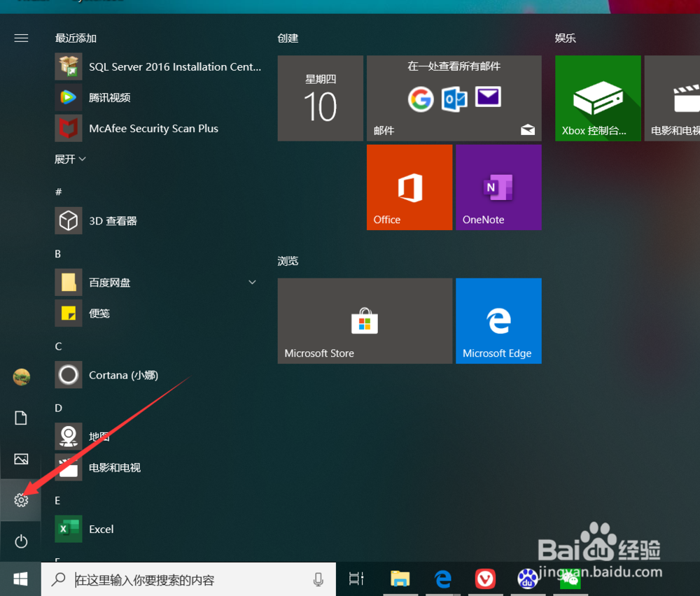Expand the 展开 recently added list

point(70,159)
